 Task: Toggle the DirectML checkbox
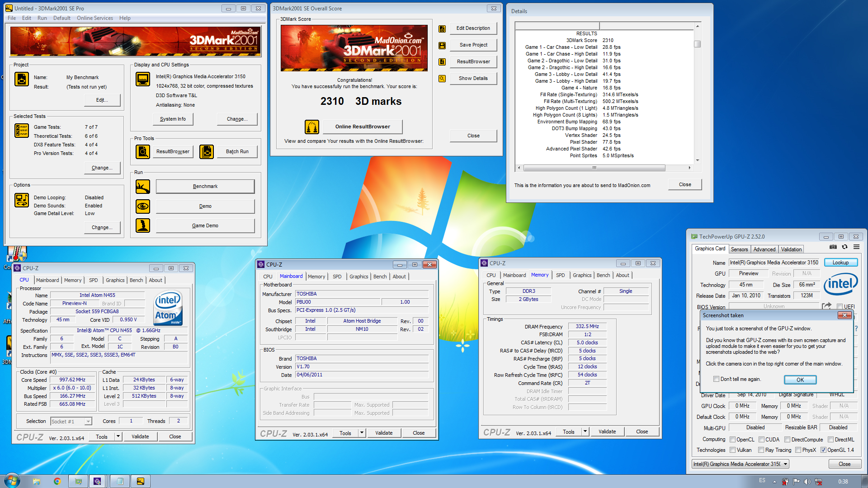[x=831, y=439]
